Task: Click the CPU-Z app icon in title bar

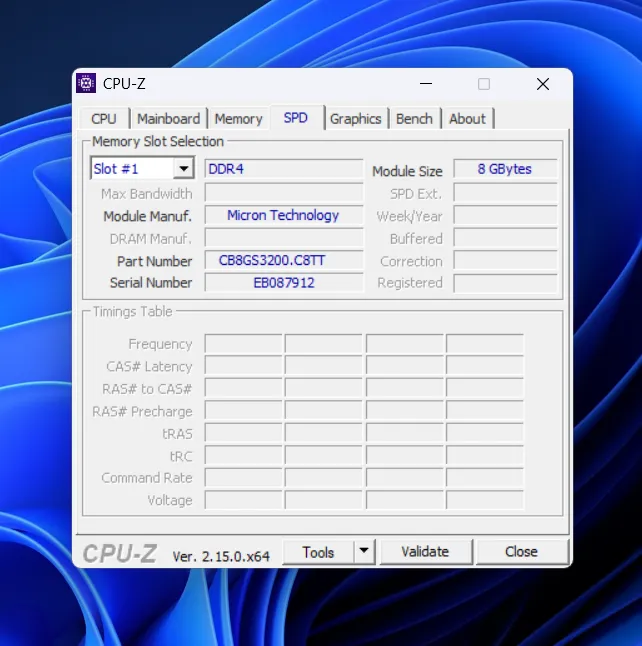Action: 87,84
